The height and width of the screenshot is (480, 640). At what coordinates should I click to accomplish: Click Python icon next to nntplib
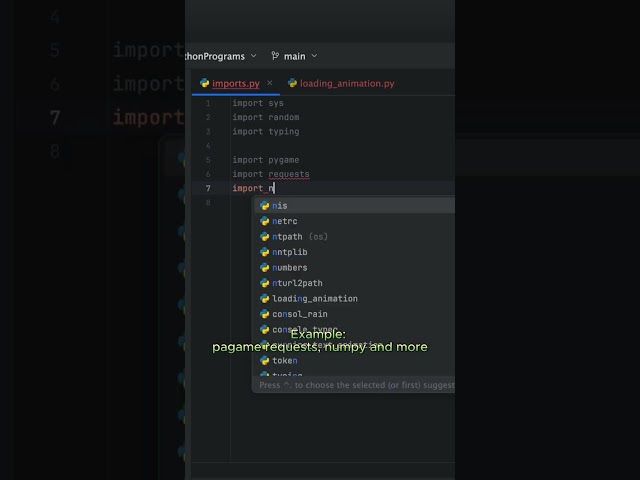(x=264, y=252)
